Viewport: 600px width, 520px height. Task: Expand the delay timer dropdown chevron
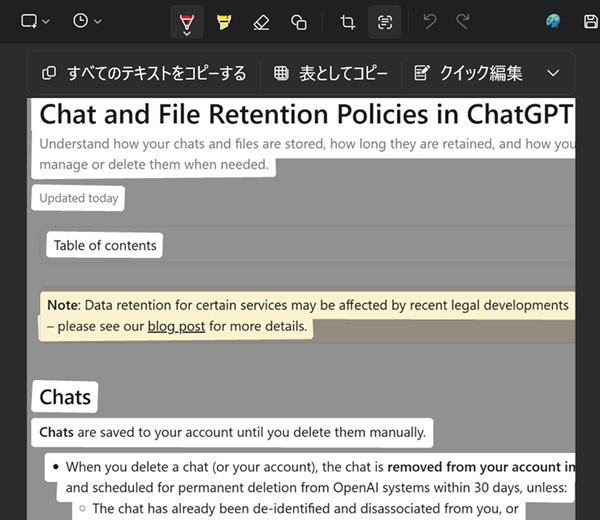click(x=98, y=21)
